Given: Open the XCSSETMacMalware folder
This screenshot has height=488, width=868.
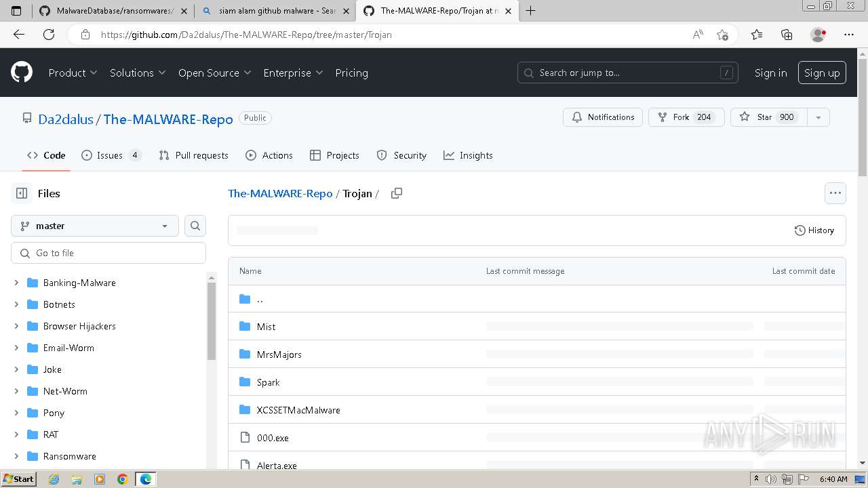Looking at the screenshot, I should (298, 410).
